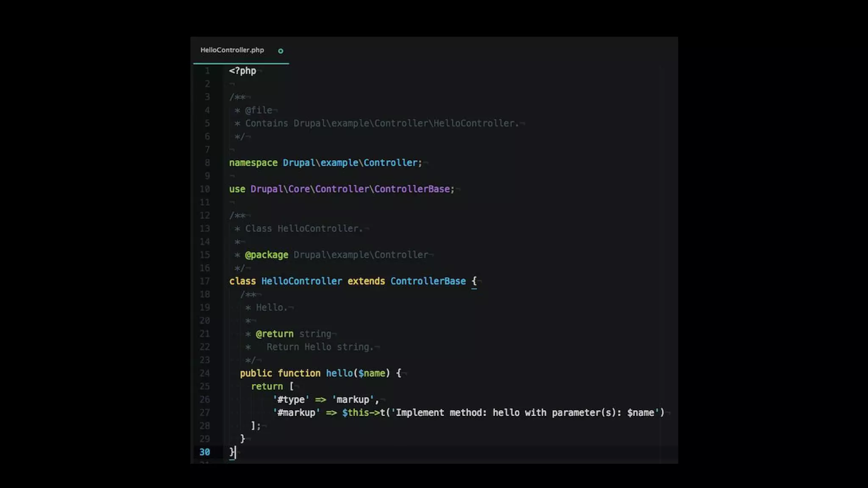Click the return keyword on line 25
The height and width of the screenshot is (488, 868).
[x=267, y=386]
